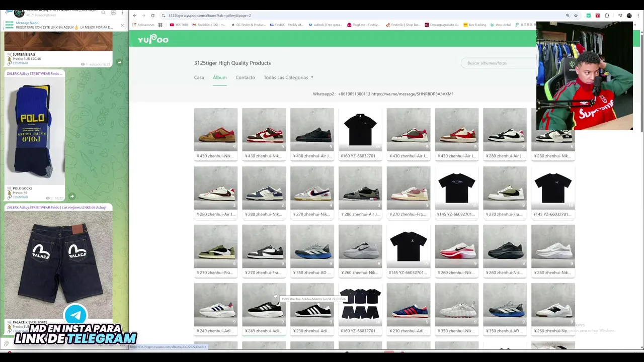This screenshot has height=362, width=644.
Task: Open the red and white ¥260 Nike runner album
Action: click(x=456, y=246)
